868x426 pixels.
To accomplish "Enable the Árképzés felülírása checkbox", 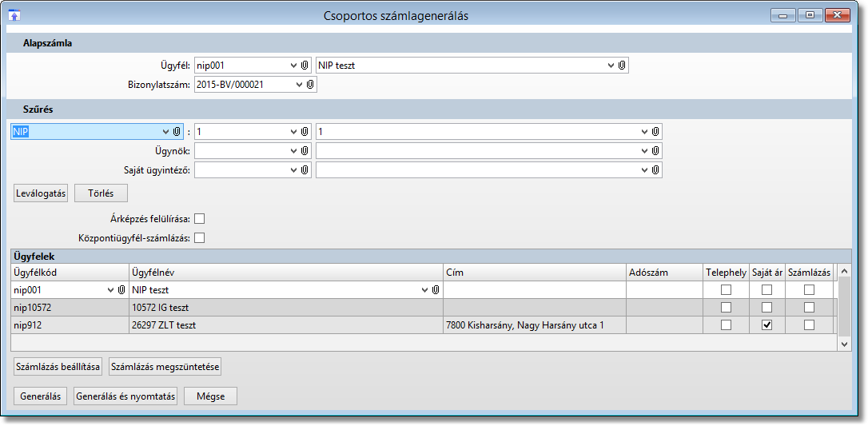I will 199,218.
